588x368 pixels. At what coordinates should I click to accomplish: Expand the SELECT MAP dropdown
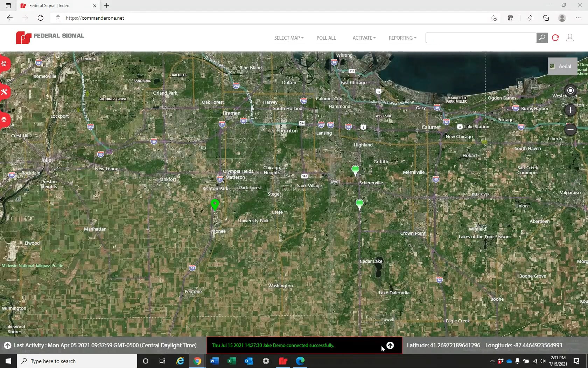(288, 38)
